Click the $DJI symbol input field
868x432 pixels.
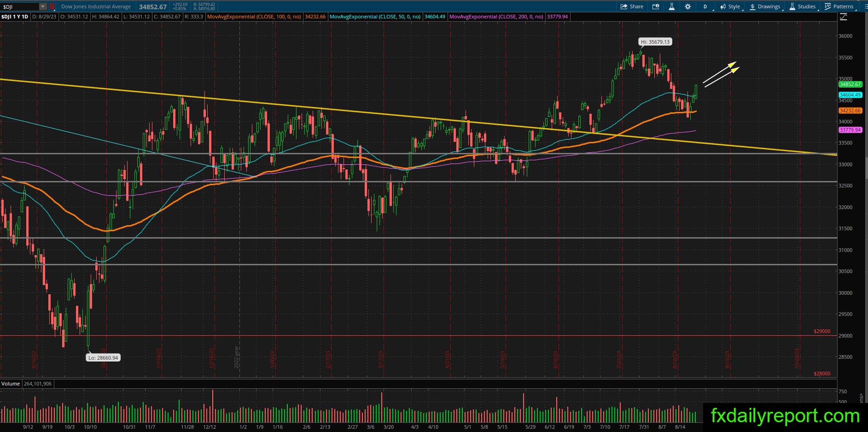[20, 7]
